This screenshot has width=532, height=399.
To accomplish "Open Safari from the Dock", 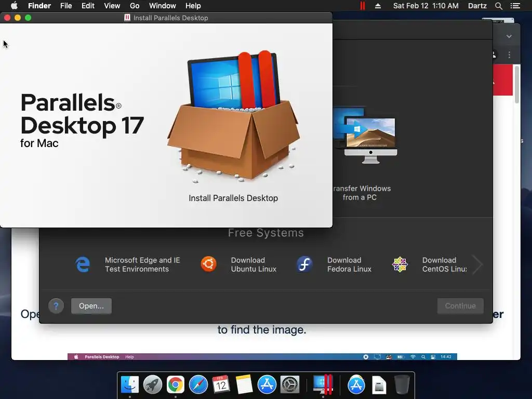I will pos(198,384).
